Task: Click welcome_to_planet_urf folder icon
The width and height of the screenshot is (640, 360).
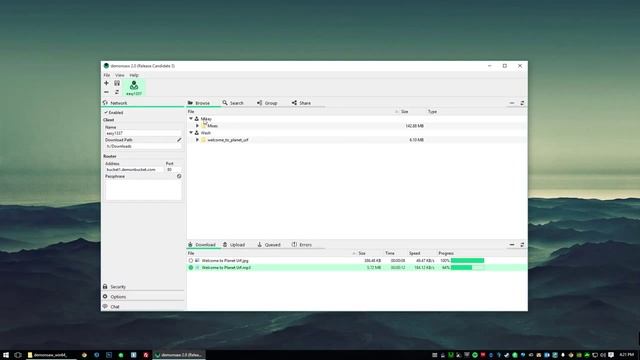Action: pyautogui.click(x=203, y=140)
